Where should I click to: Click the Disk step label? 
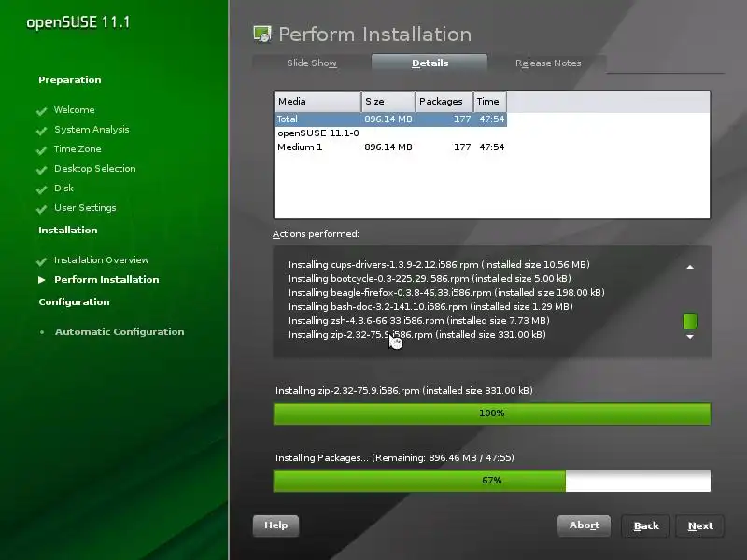coord(63,189)
